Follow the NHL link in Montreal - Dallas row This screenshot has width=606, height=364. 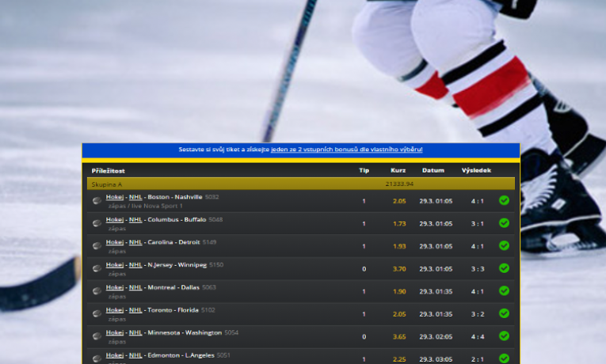(135, 287)
